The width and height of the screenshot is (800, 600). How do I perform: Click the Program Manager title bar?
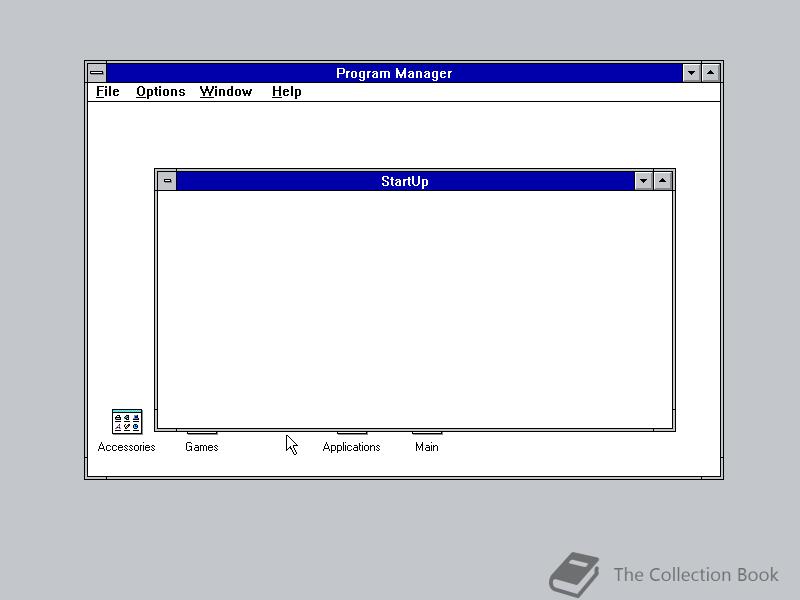394,73
